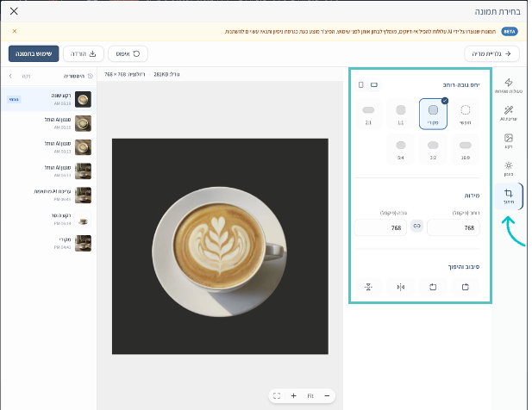Image resolution: width=532 pixels, height=410 pixels.
Task: Click the download (הורדה) button
Action: pyautogui.click(x=84, y=53)
